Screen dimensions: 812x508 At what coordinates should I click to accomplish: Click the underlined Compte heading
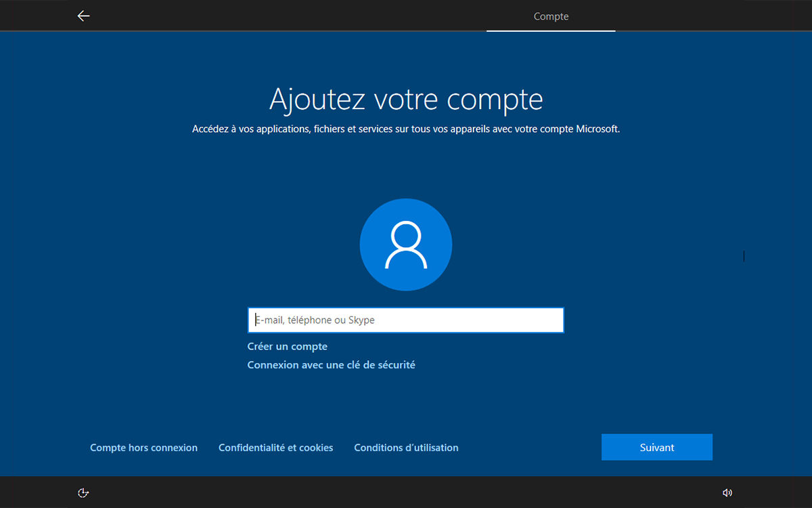(550, 16)
